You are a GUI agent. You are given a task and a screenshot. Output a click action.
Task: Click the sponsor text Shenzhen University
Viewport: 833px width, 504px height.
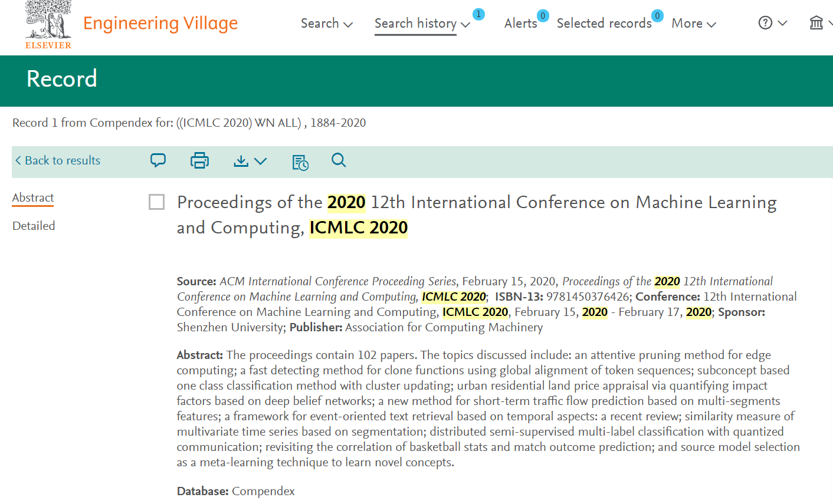point(230,327)
